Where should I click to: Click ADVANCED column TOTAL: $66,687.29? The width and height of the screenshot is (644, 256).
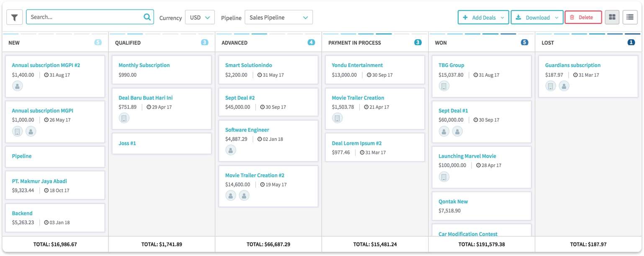(x=268, y=244)
